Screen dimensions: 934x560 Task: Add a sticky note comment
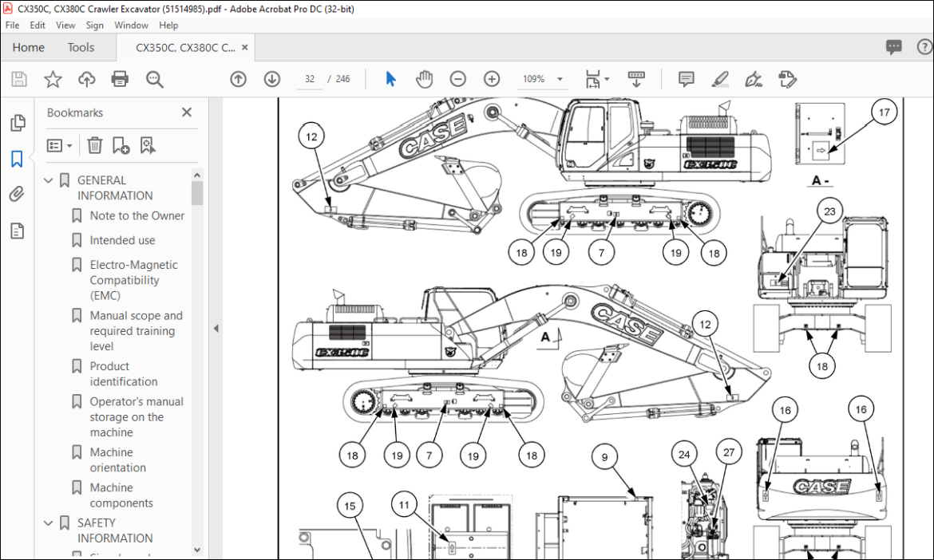pyautogui.click(x=687, y=78)
